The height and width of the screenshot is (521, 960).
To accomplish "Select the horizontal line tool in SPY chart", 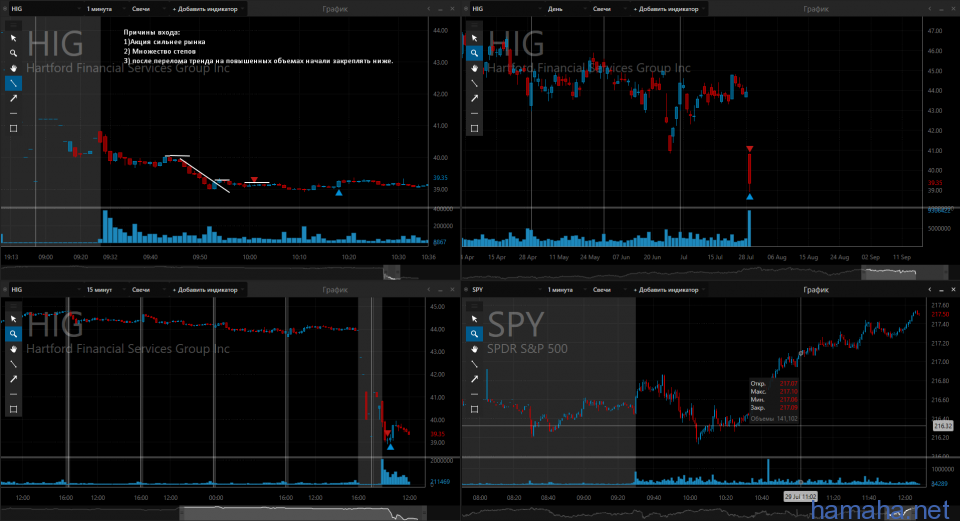I will point(474,394).
